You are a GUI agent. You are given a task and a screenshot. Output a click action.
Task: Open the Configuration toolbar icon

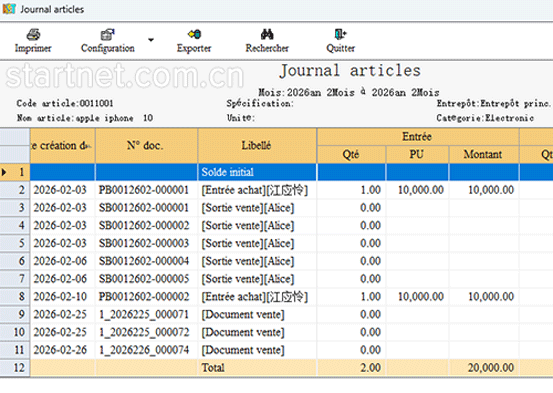(108, 35)
